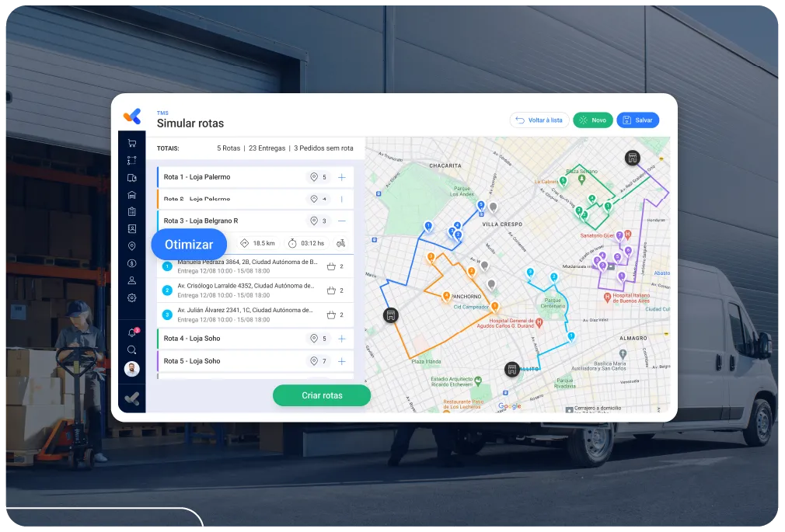Open the delivery truck fleet icon

131,178
